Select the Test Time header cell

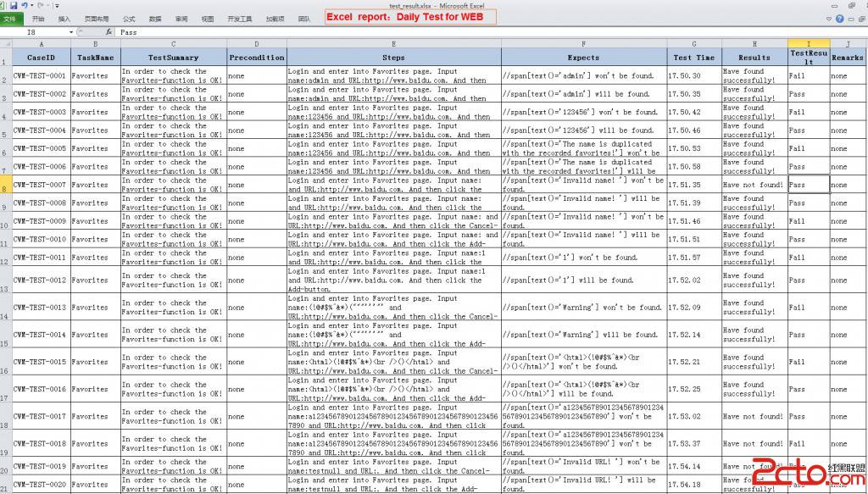click(x=693, y=57)
